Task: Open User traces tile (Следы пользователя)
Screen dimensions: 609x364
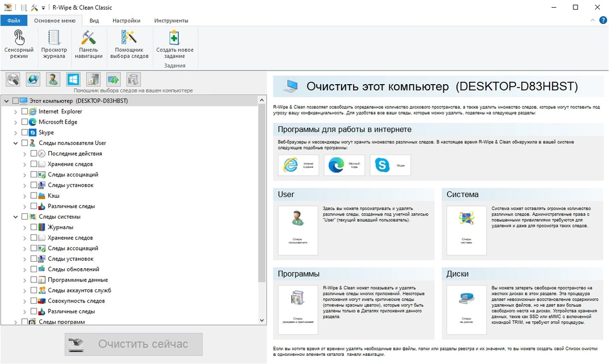Action: (297, 230)
